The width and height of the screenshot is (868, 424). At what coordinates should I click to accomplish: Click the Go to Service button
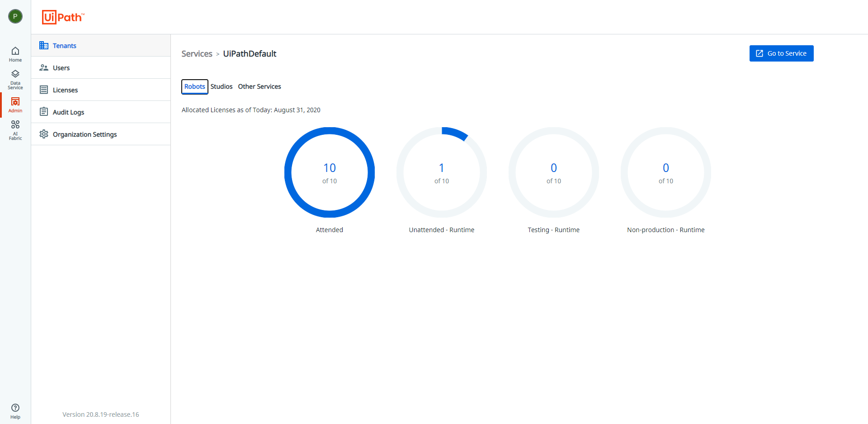click(x=781, y=53)
